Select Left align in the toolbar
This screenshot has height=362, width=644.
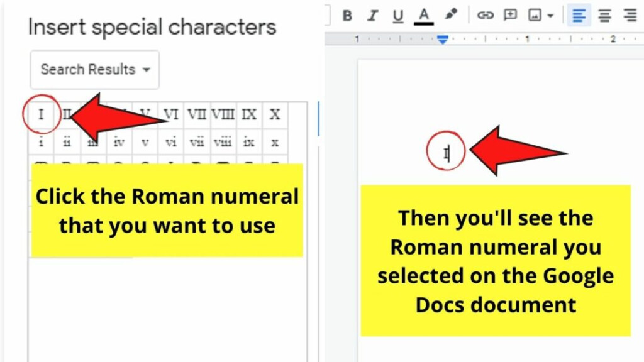(x=579, y=16)
